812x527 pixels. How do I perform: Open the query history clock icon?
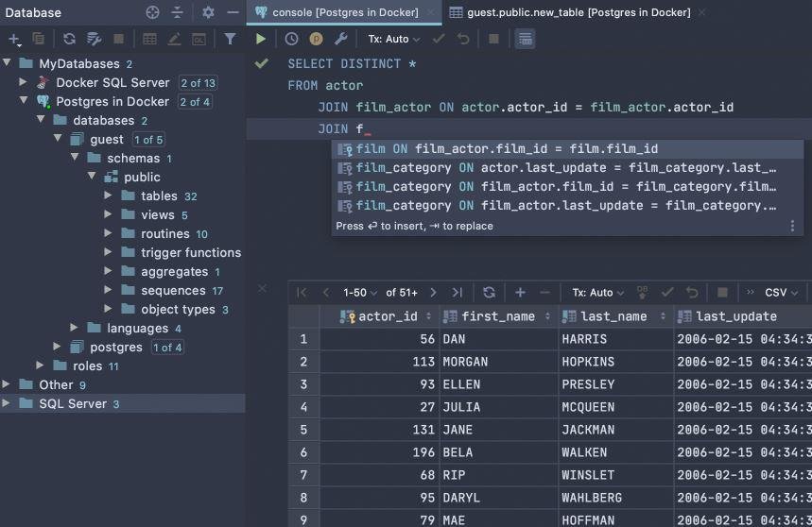(x=291, y=39)
